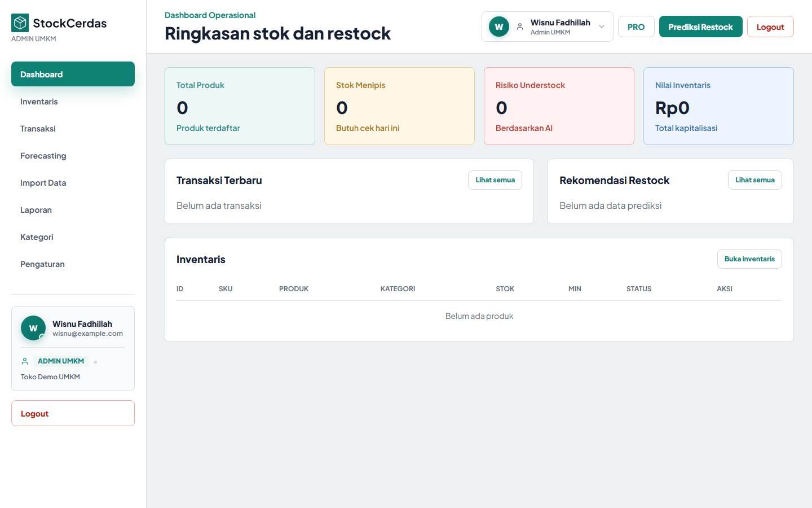
Task: Click the Risiko Understock summary card
Action: (x=559, y=106)
